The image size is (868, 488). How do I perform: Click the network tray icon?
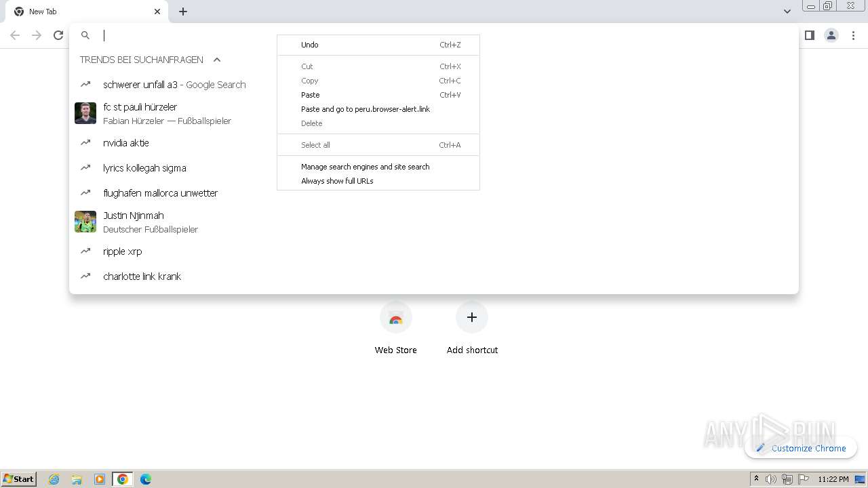coord(787,479)
